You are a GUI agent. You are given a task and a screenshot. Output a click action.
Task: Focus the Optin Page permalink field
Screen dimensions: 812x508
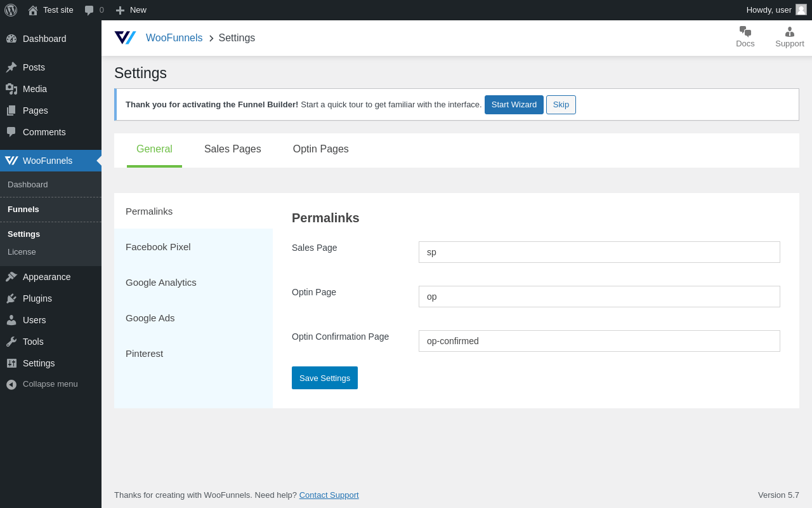(599, 297)
